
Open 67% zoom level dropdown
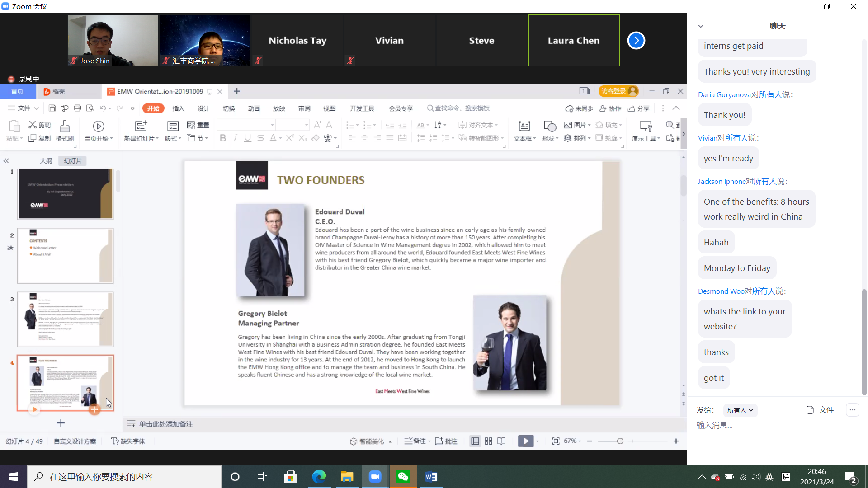(x=572, y=441)
